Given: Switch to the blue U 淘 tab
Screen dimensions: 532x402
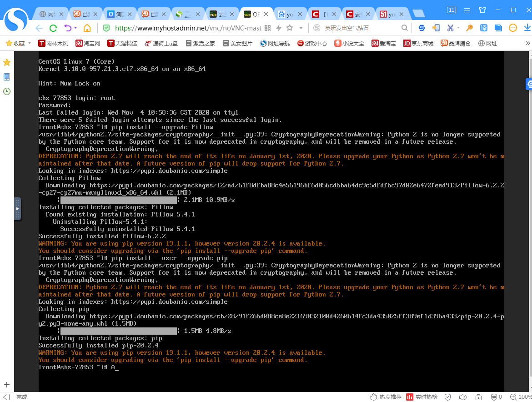Looking at the screenshot, I should (120, 14).
